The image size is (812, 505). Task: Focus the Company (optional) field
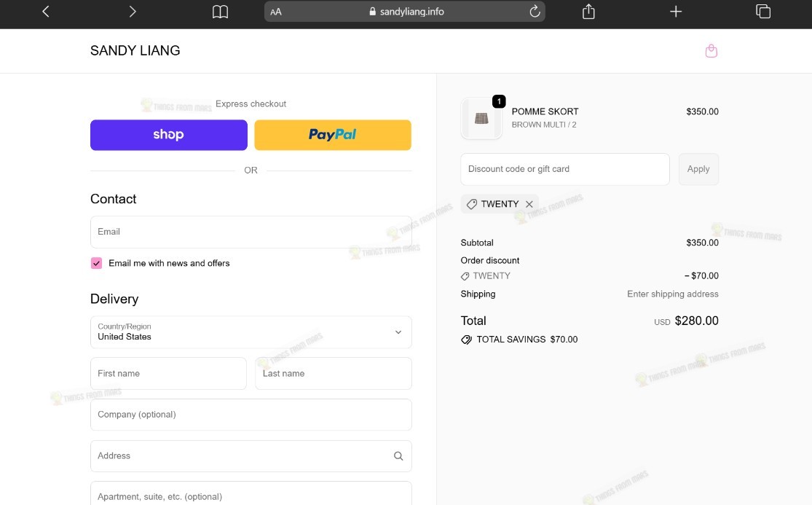click(251, 415)
